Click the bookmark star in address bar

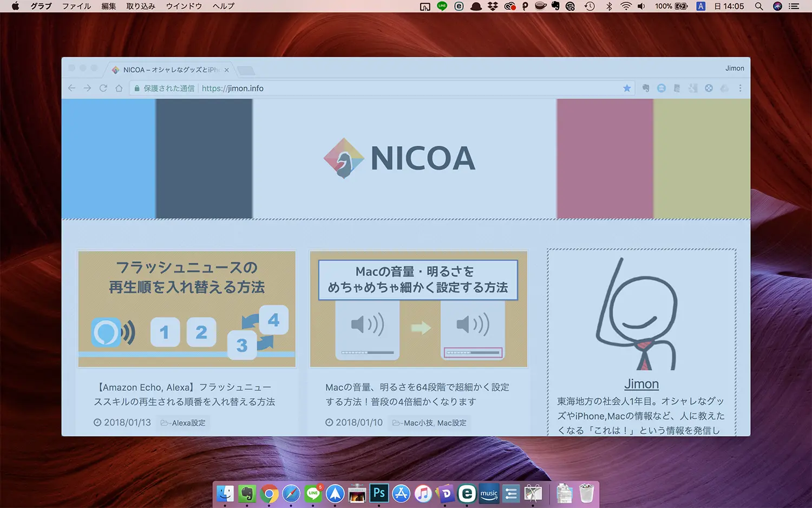pyautogui.click(x=627, y=88)
